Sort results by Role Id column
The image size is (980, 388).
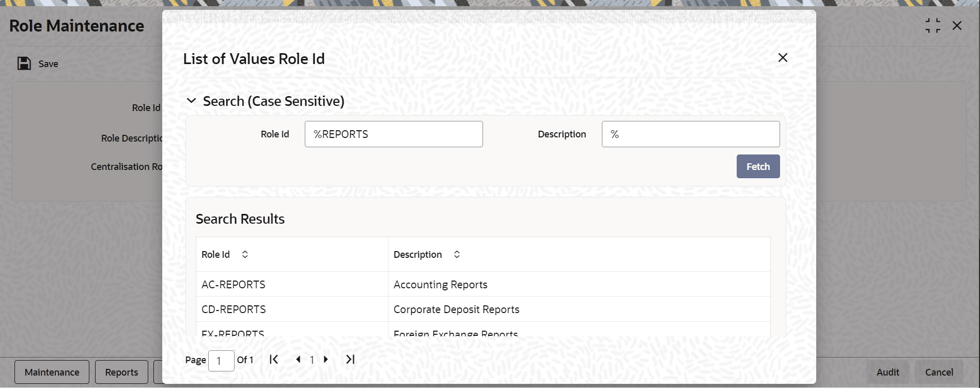tap(245, 254)
